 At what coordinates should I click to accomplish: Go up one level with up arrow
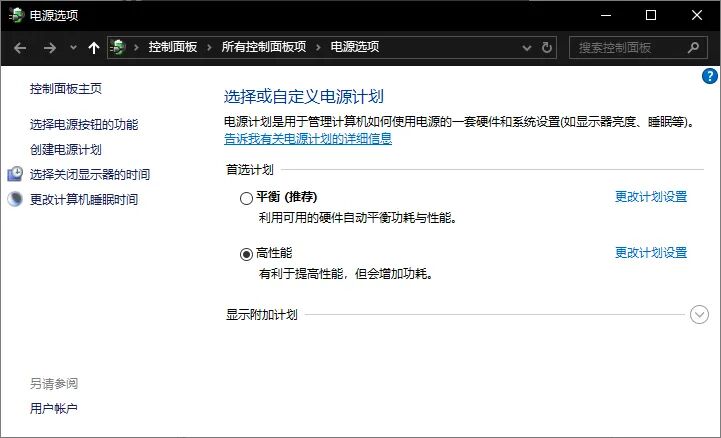click(94, 47)
